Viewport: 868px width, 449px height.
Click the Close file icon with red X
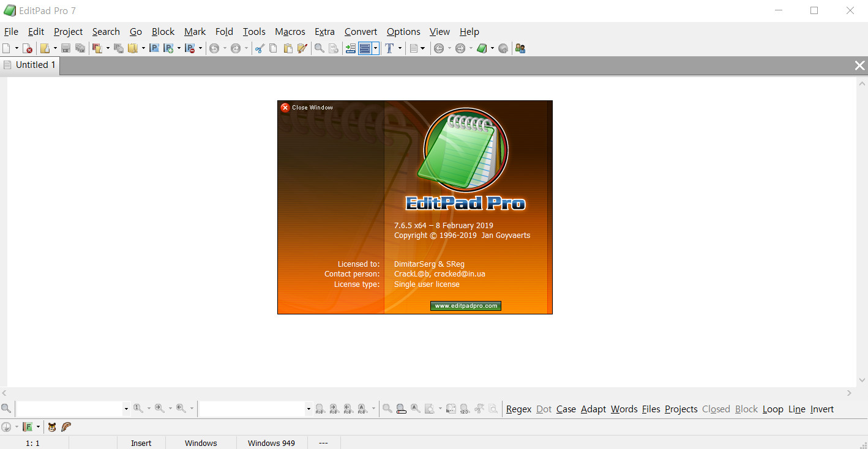click(x=28, y=48)
